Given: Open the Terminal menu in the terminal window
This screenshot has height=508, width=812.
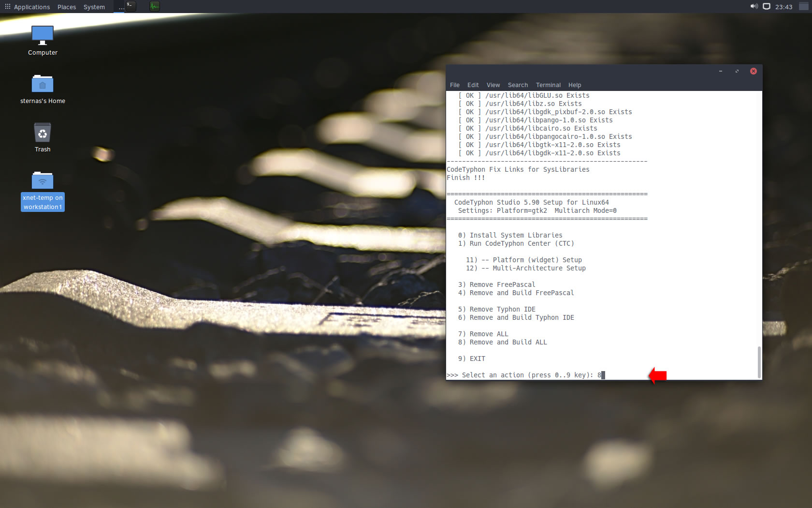Looking at the screenshot, I should pos(548,85).
